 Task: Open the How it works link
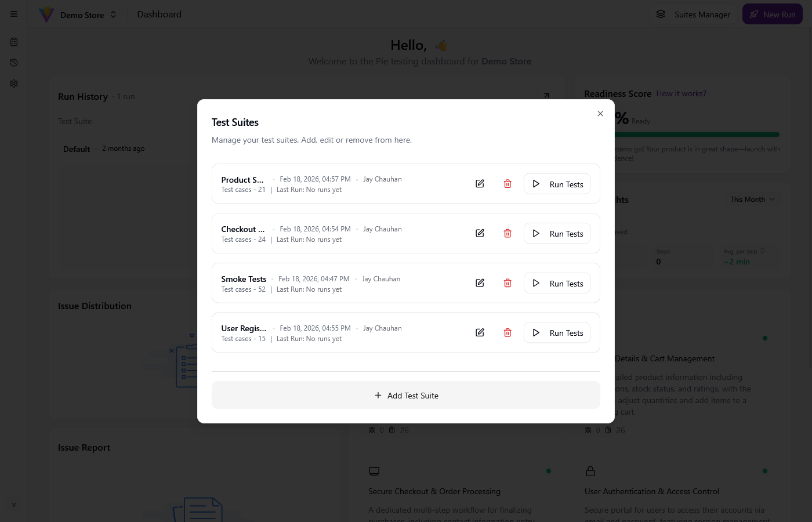coord(681,93)
